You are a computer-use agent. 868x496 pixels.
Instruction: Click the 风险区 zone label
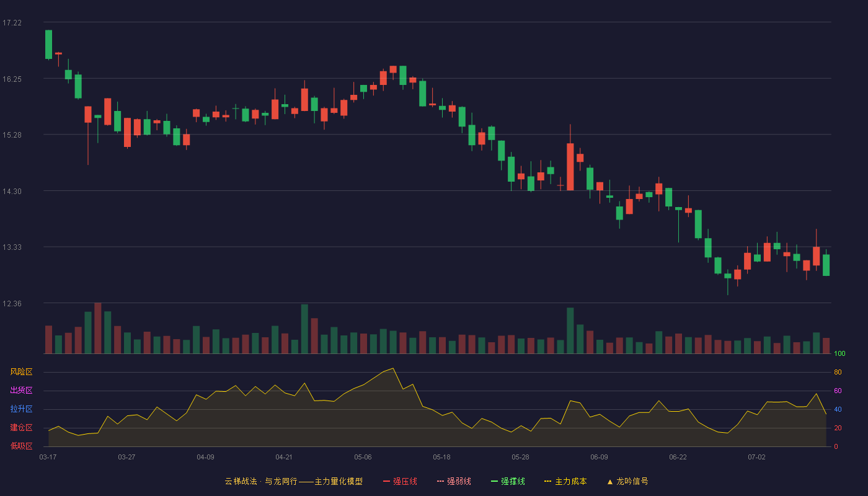(x=21, y=372)
